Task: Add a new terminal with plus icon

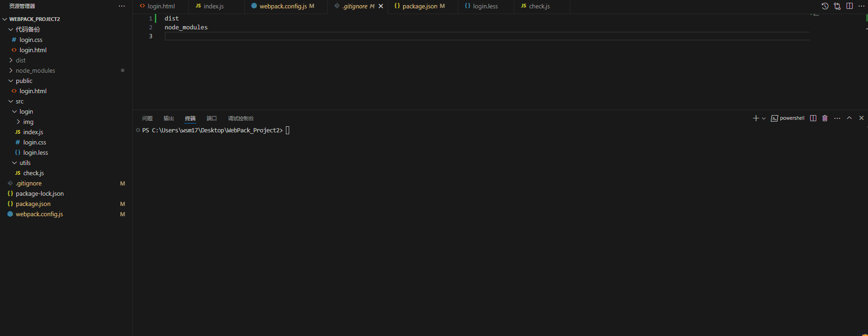Action: tap(756, 118)
